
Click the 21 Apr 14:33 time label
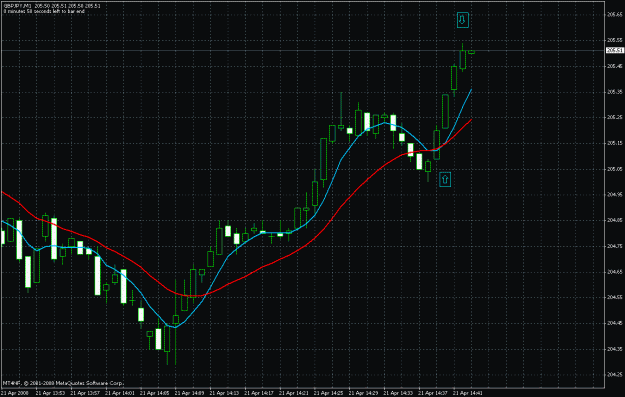(398, 393)
